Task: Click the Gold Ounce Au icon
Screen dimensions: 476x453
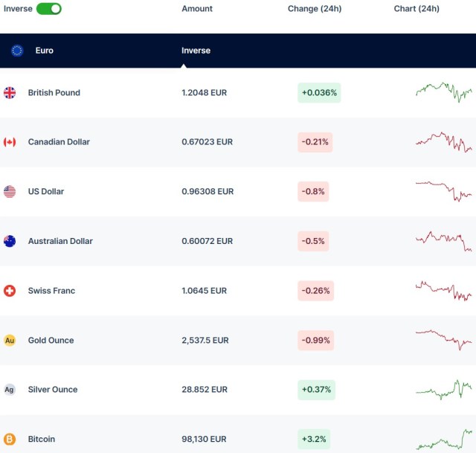Action: tap(10, 341)
